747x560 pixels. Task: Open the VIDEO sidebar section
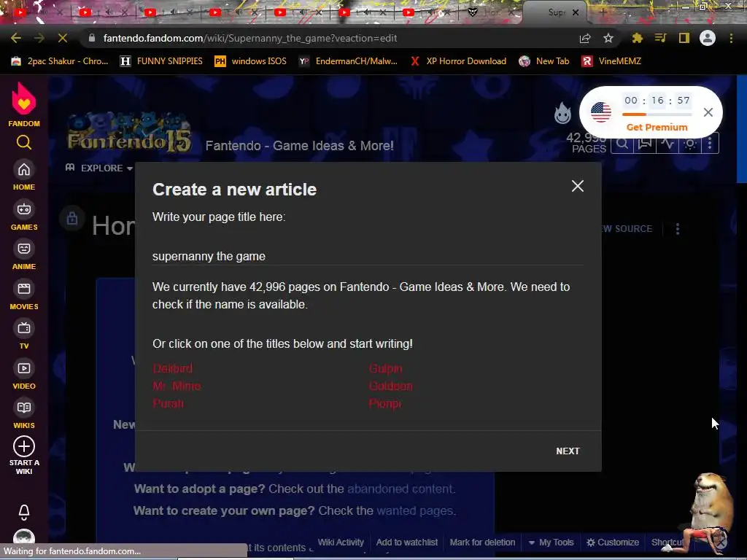pyautogui.click(x=24, y=376)
